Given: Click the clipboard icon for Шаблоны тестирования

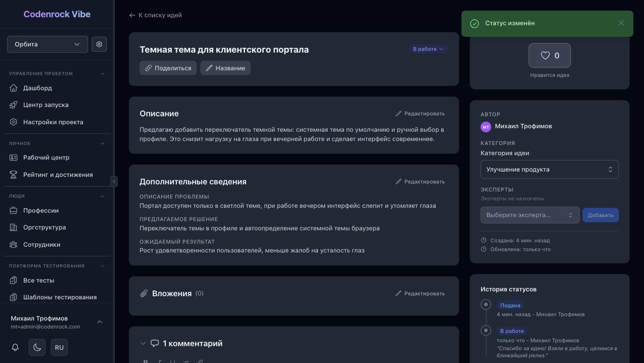Looking at the screenshot, I should (x=14, y=297).
